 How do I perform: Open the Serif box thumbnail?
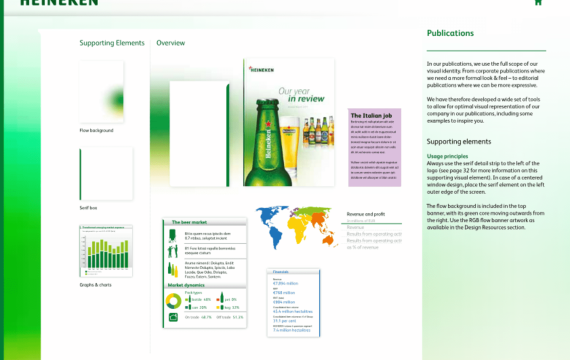pos(106,174)
